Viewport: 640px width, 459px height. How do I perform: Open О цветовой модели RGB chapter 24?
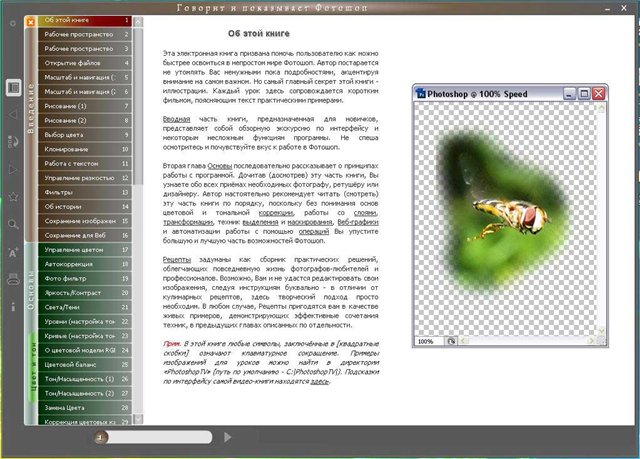pos(84,350)
